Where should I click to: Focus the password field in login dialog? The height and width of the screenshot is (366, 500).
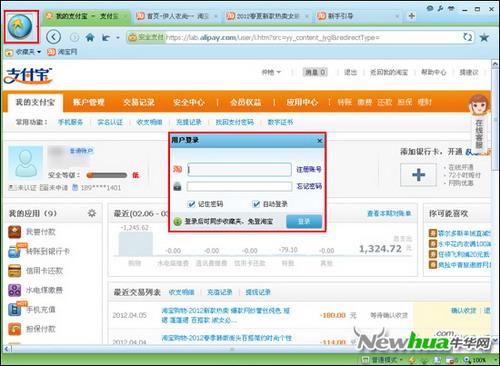click(x=239, y=186)
